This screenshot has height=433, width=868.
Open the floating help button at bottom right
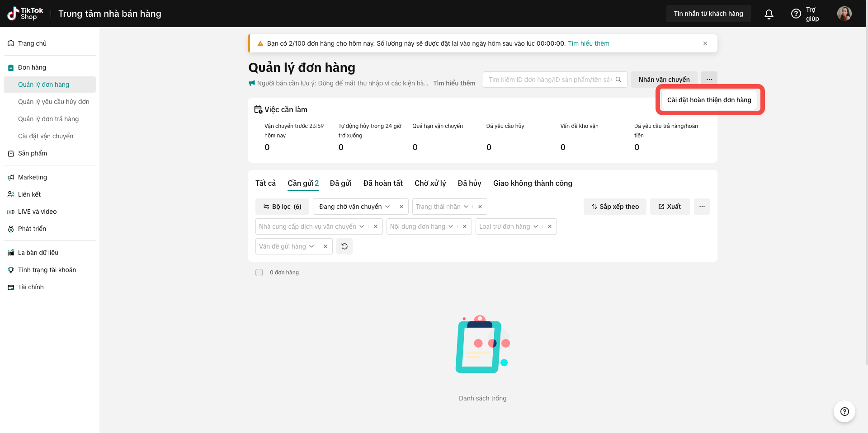click(x=844, y=411)
